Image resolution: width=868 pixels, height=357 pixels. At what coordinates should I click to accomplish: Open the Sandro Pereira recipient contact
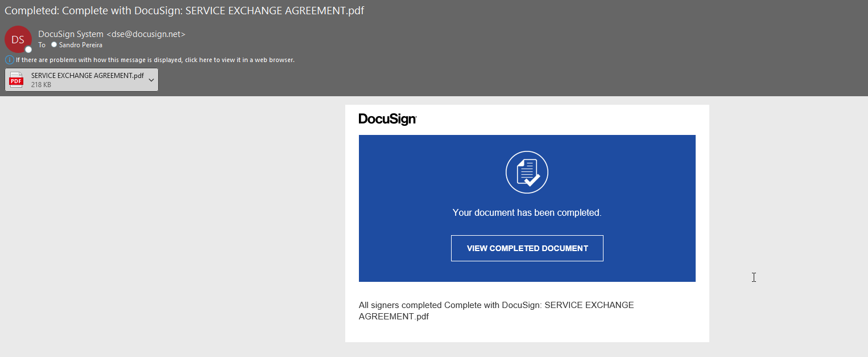coord(80,45)
